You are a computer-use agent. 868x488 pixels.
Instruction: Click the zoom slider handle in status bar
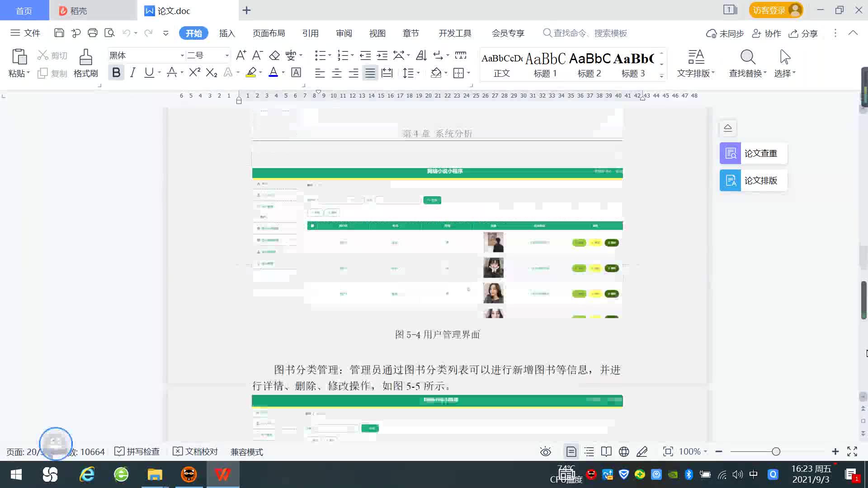(776, 451)
